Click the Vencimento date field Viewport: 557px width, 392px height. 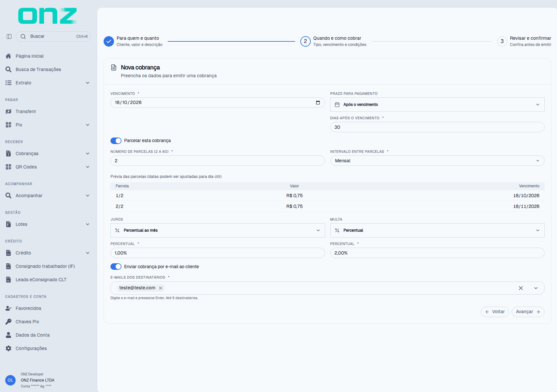[x=218, y=103]
